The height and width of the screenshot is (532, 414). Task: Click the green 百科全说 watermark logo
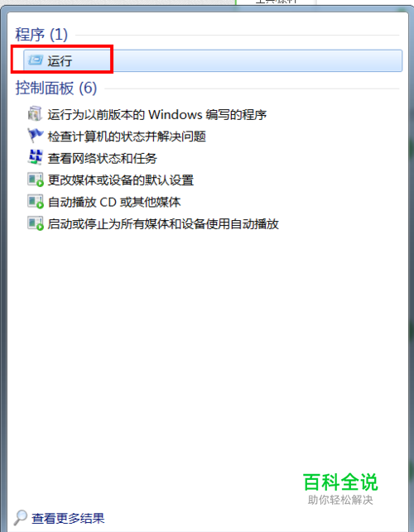tap(340, 482)
